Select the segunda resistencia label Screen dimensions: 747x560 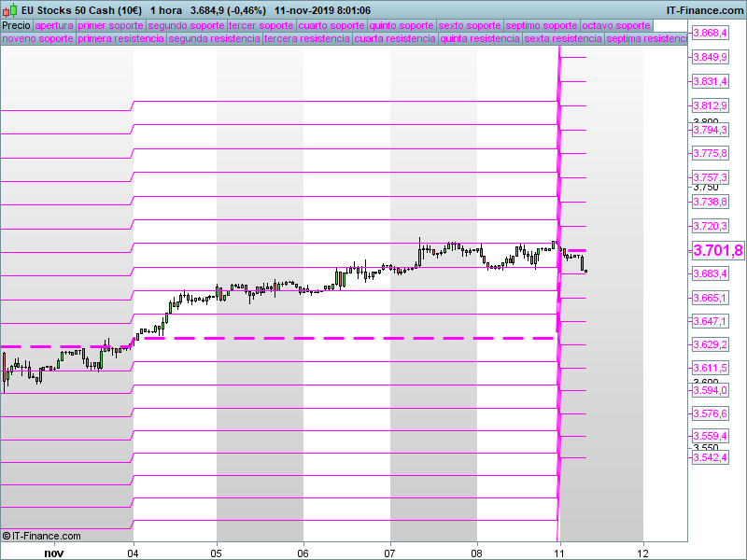[x=215, y=38]
